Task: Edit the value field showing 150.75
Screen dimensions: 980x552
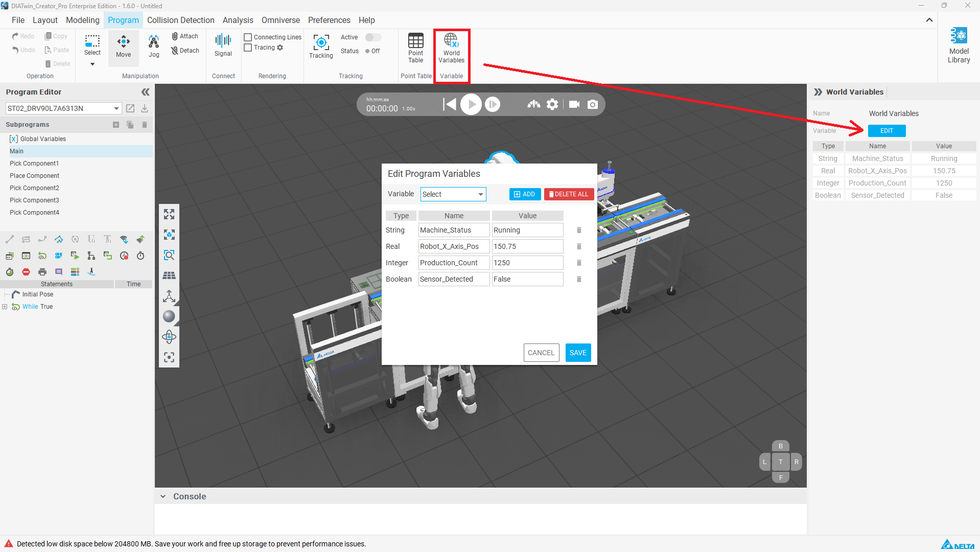Action: click(527, 246)
